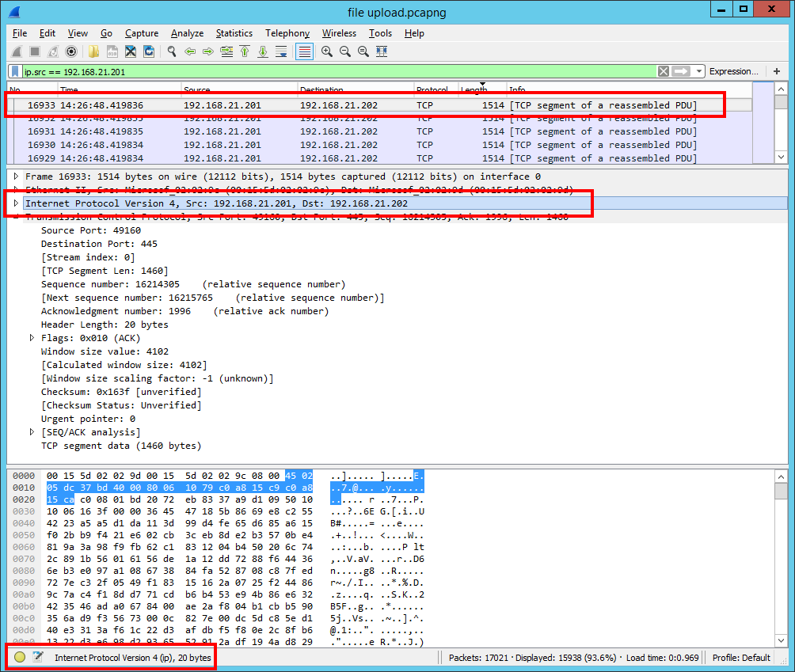
Task: Add a filter button with plus
Action: pos(777,71)
